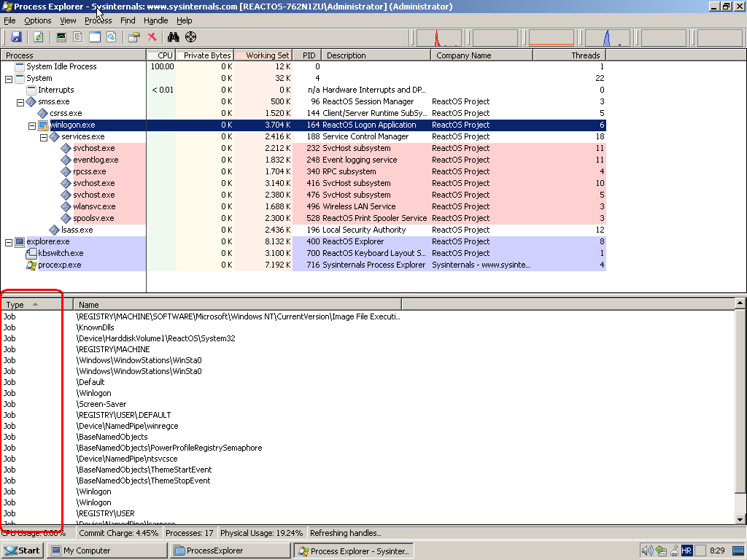Click the Name column header in lower pane
This screenshot has height=560, width=747.
(237, 305)
